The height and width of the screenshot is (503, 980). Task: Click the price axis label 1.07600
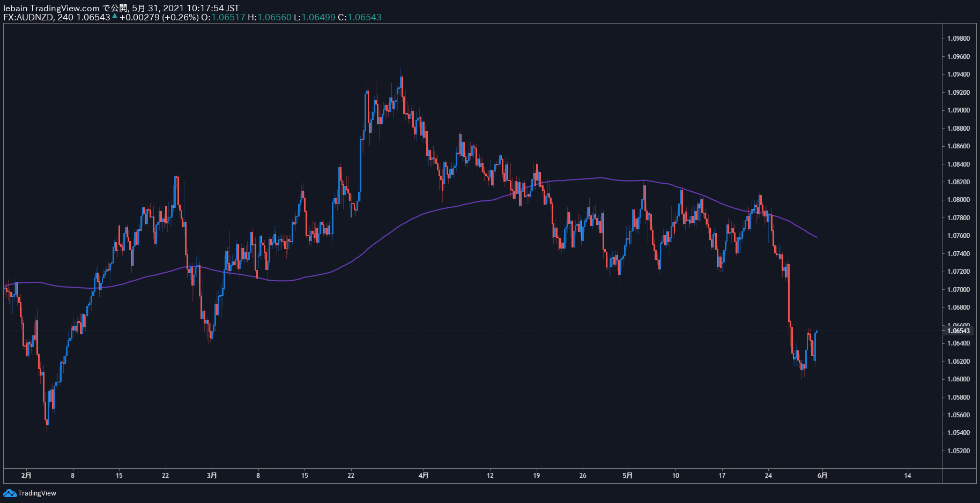click(x=959, y=236)
